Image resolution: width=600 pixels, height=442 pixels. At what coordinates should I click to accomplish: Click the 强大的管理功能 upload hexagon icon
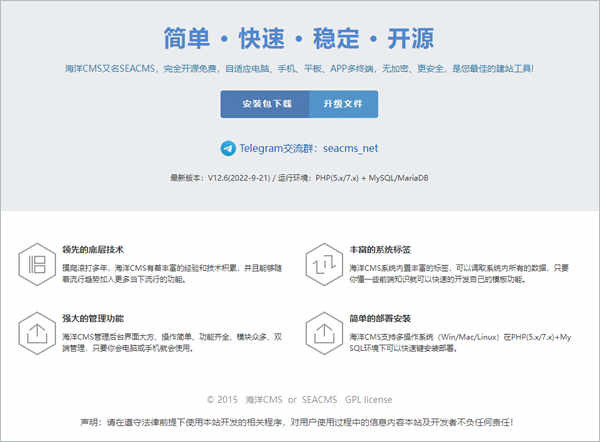(37, 333)
